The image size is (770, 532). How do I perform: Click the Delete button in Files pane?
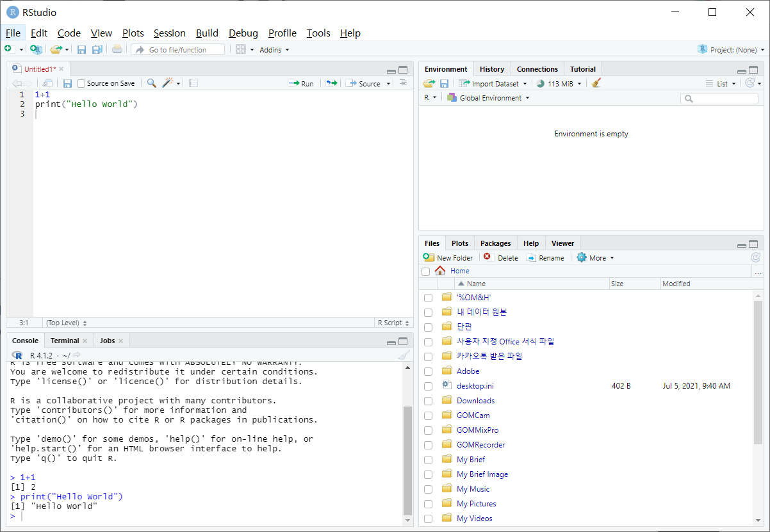(x=501, y=258)
